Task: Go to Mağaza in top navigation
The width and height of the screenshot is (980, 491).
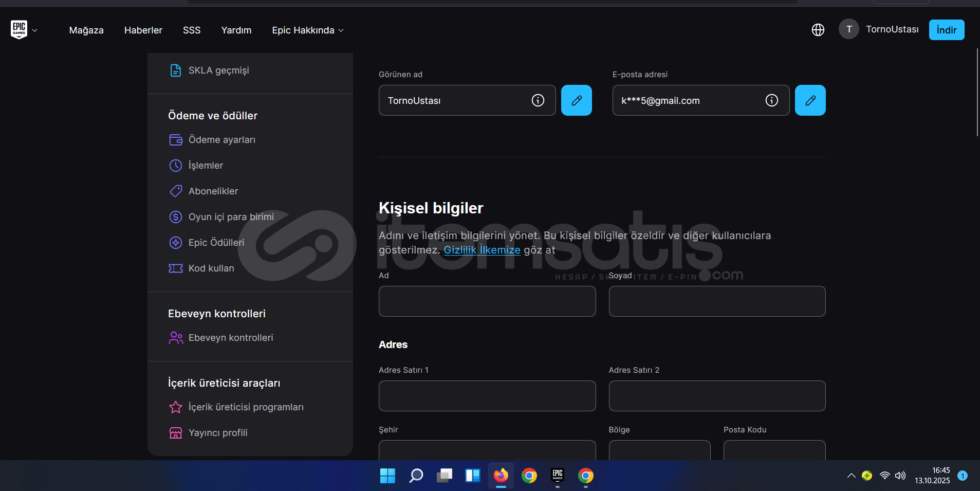Action: point(86,30)
